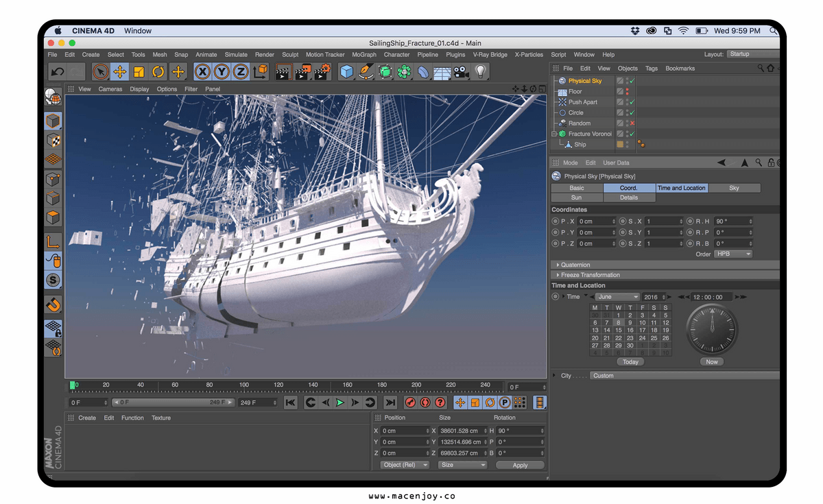This screenshot has width=823, height=504.
Task: Add a Floor environment object
Action: tap(442, 71)
